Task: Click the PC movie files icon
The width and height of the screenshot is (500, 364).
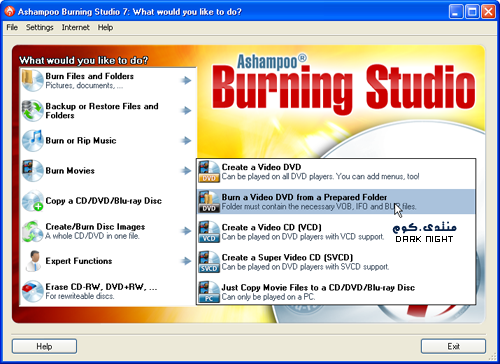Action: point(209,292)
